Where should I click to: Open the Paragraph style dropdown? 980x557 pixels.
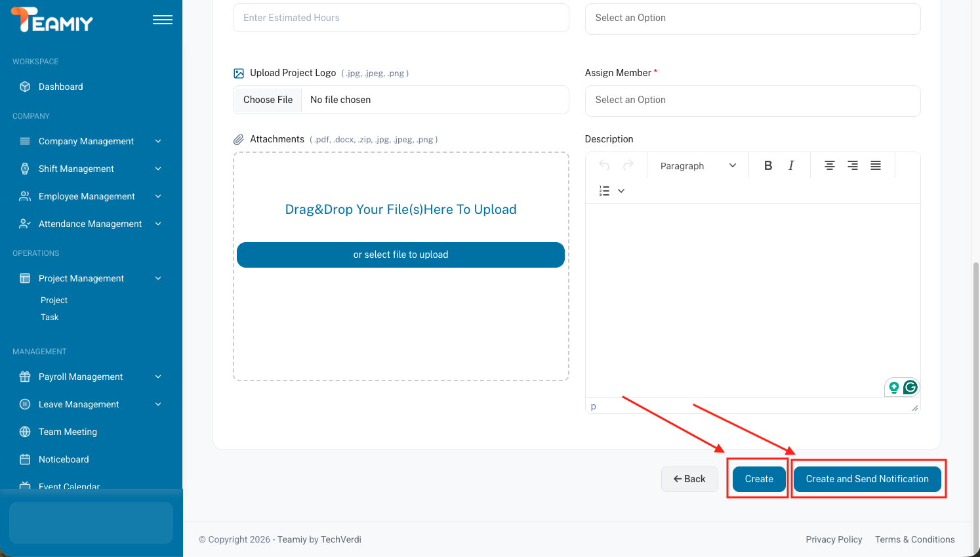point(697,166)
